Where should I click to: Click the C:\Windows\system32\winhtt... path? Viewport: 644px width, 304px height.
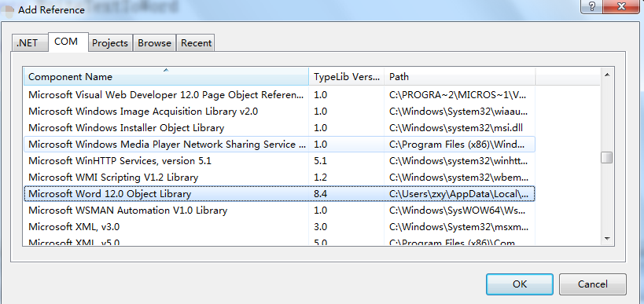pos(458,161)
